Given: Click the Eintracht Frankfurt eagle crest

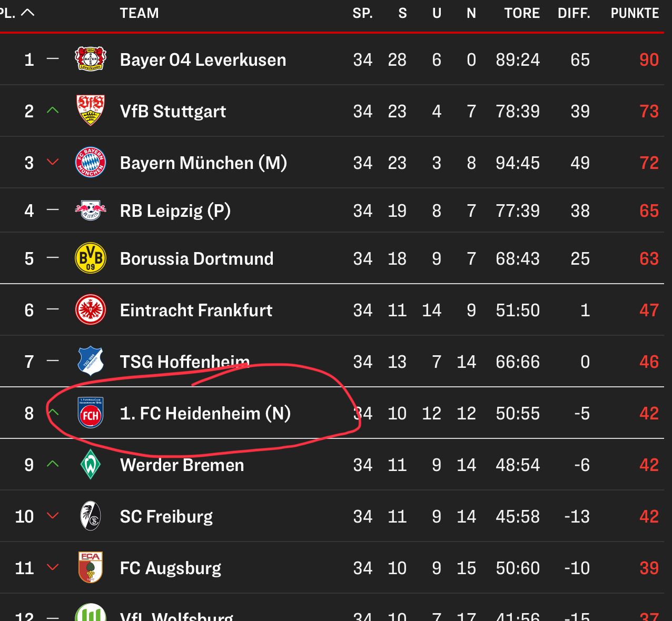Looking at the screenshot, I should click(x=91, y=310).
